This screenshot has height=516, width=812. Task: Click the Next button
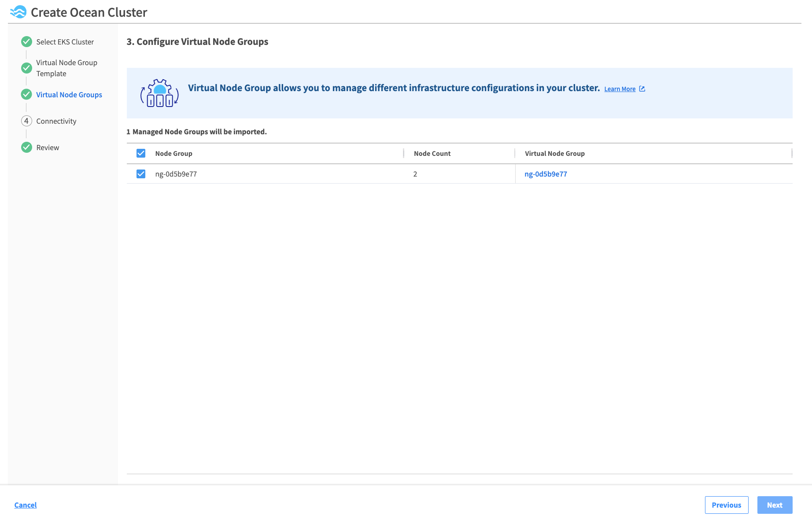[775, 505]
